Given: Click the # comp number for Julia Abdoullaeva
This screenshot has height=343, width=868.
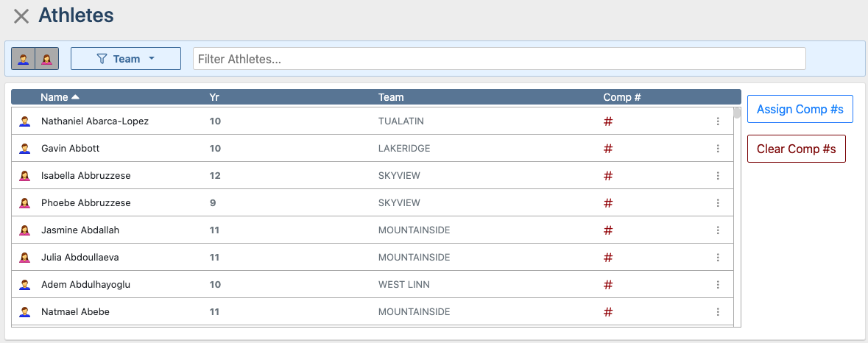Looking at the screenshot, I should pyautogui.click(x=608, y=258).
